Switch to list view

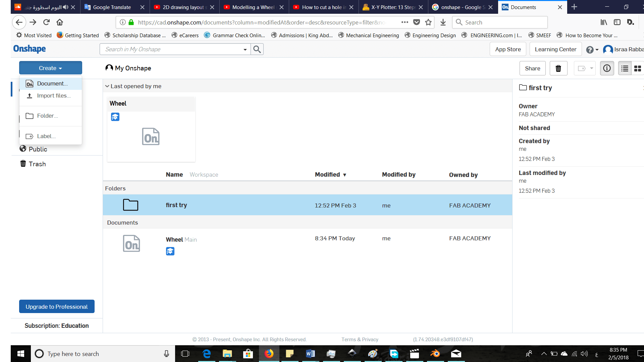click(625, 68)
